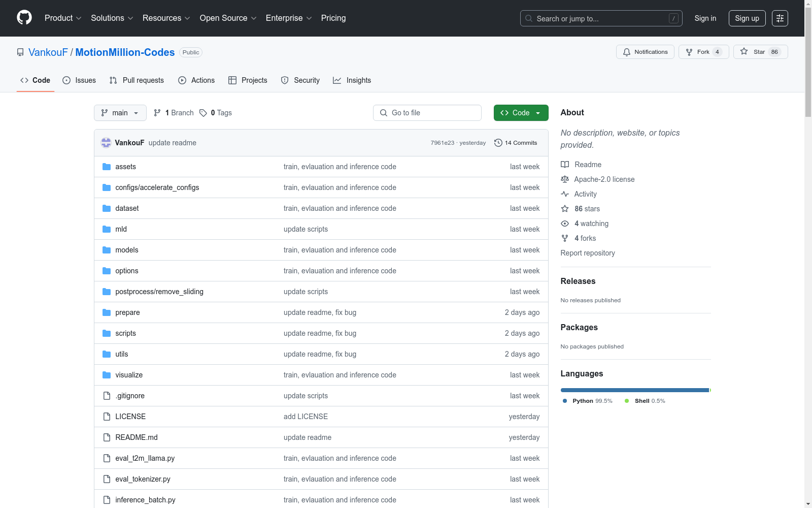Viewport: 812px width, 508px height.
Task: Open the VankouF owner link
Action: click(48, 52)
